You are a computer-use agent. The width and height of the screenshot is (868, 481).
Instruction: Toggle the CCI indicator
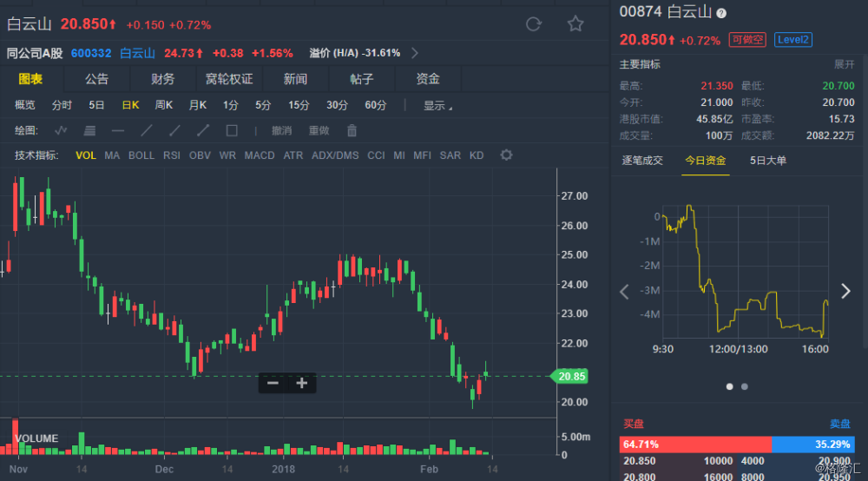376,155
